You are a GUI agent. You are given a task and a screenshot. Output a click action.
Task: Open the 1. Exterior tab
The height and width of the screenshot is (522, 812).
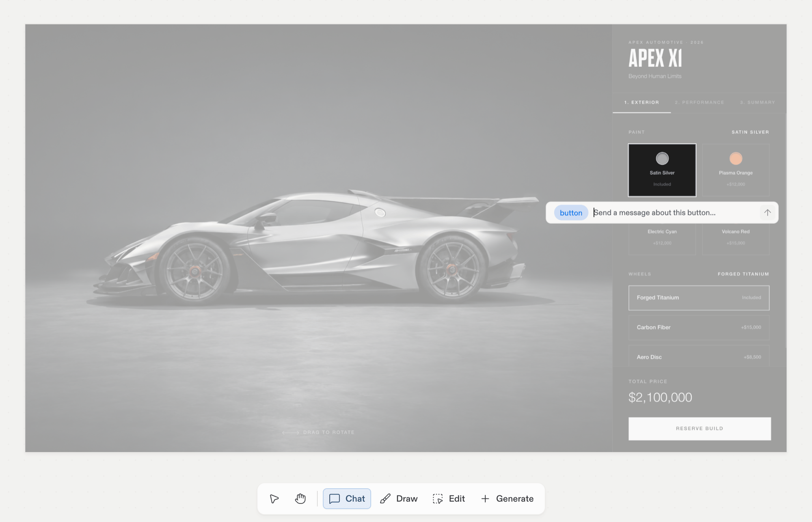pos(641,102)
